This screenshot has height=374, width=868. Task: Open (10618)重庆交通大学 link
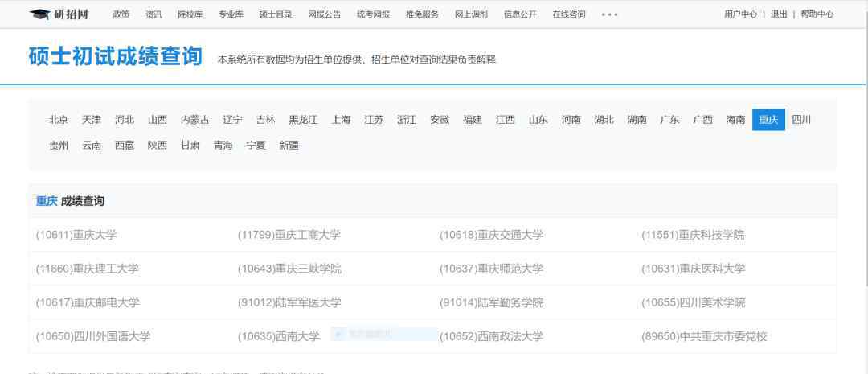(492, 235)
